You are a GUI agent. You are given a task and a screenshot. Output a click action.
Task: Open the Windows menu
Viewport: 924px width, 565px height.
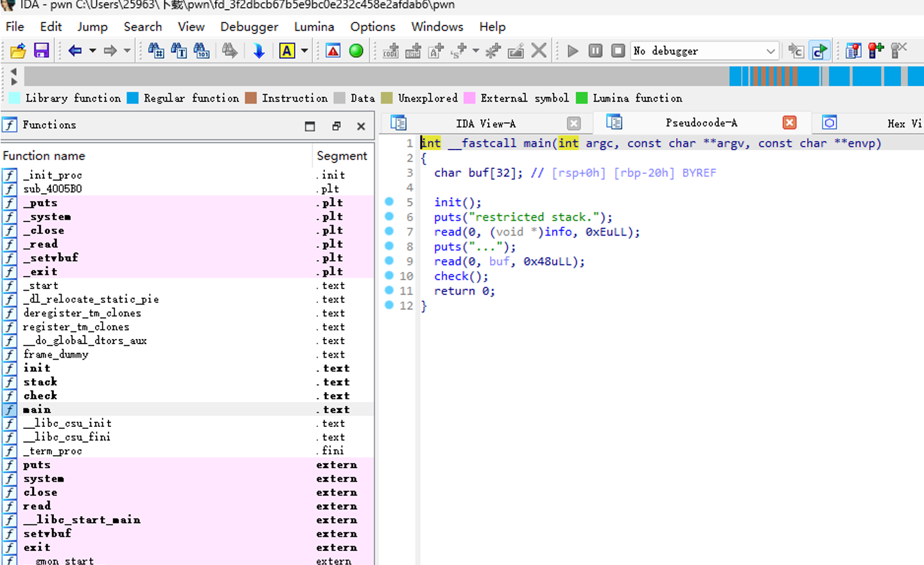coord(437,26)
